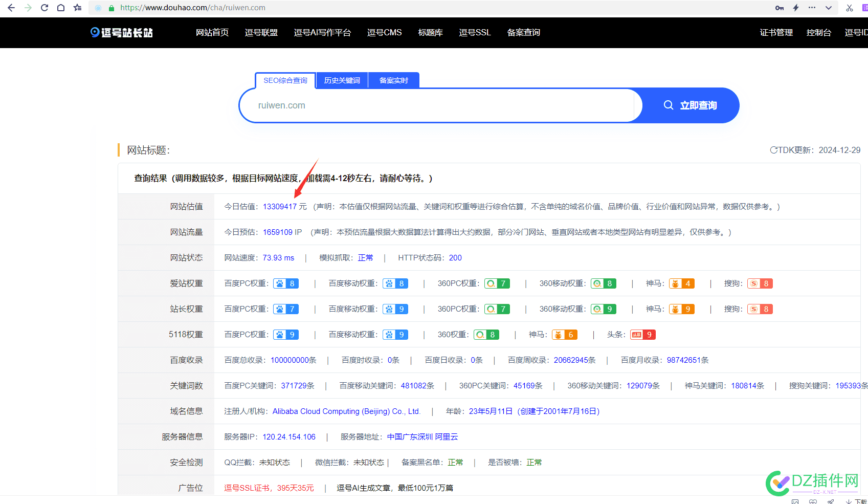The width and height of the screenshot is (868, 504).
Task: Open the 逗号AI生成文章 ad link
Action: click(395, 488)
